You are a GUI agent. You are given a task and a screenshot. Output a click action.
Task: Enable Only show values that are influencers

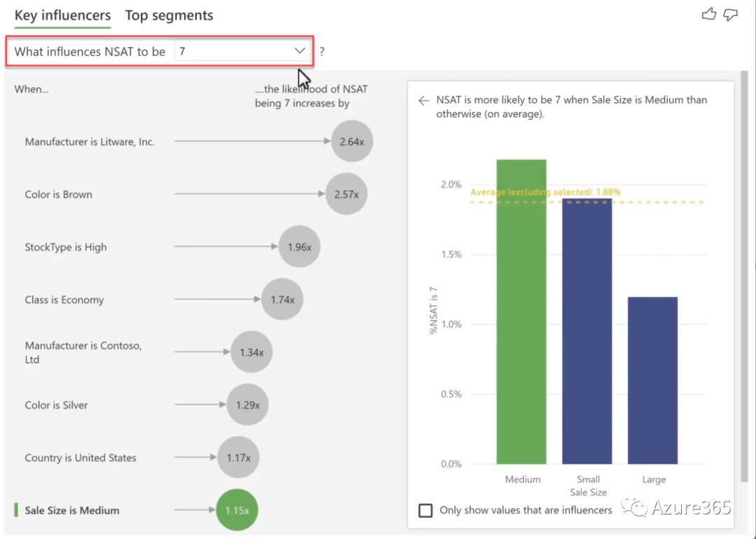pos(426,510)
